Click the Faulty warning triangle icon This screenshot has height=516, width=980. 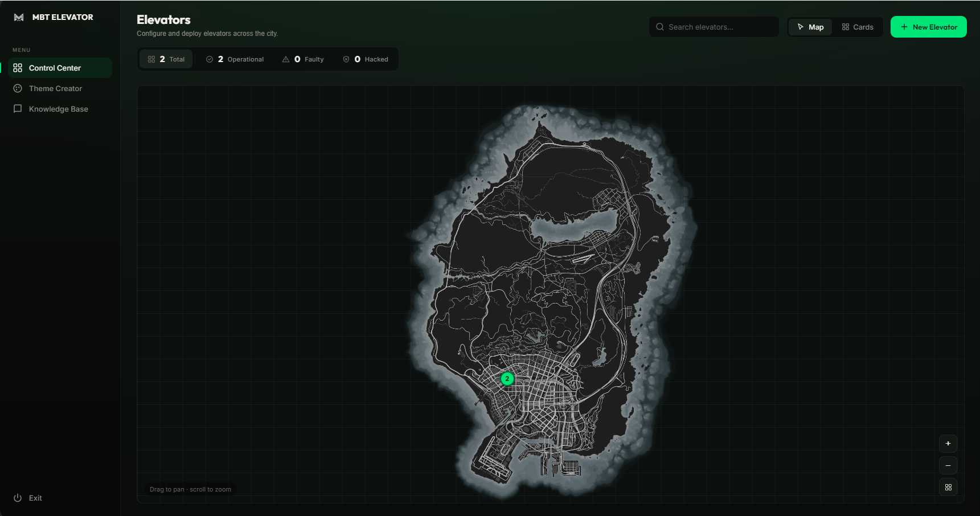coord(286,59)
